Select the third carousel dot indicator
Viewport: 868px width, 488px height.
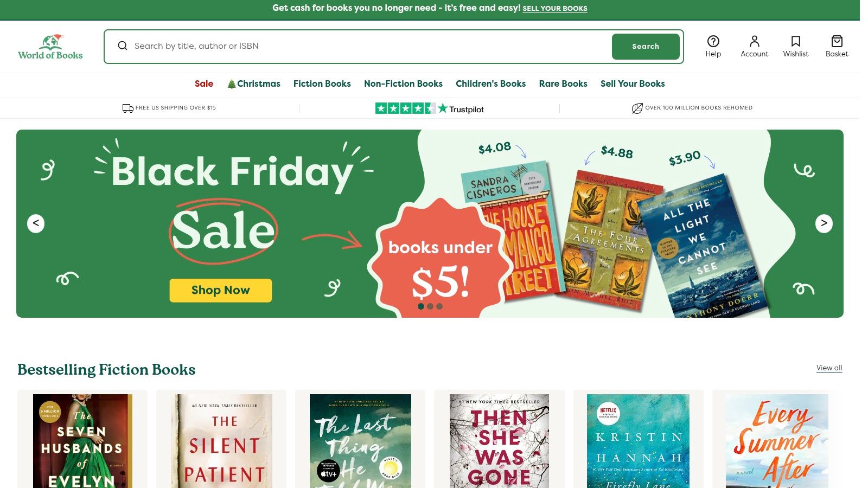coord(439,306)
